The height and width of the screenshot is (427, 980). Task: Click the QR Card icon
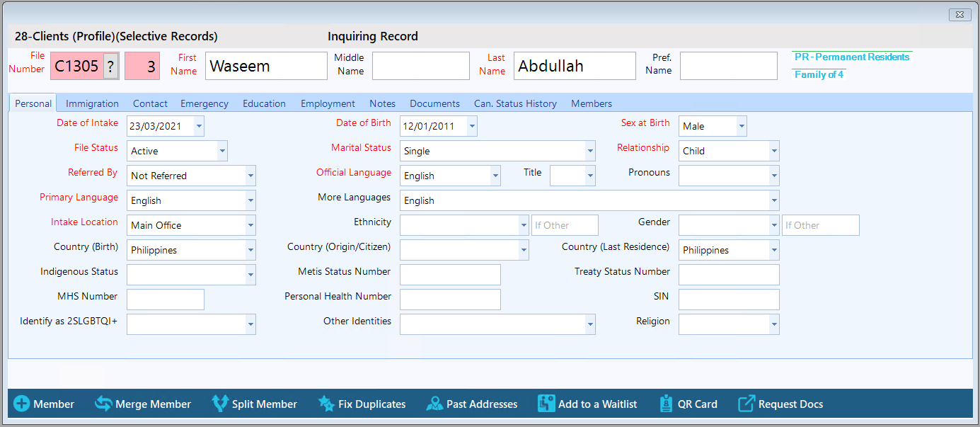coord(666,404)
